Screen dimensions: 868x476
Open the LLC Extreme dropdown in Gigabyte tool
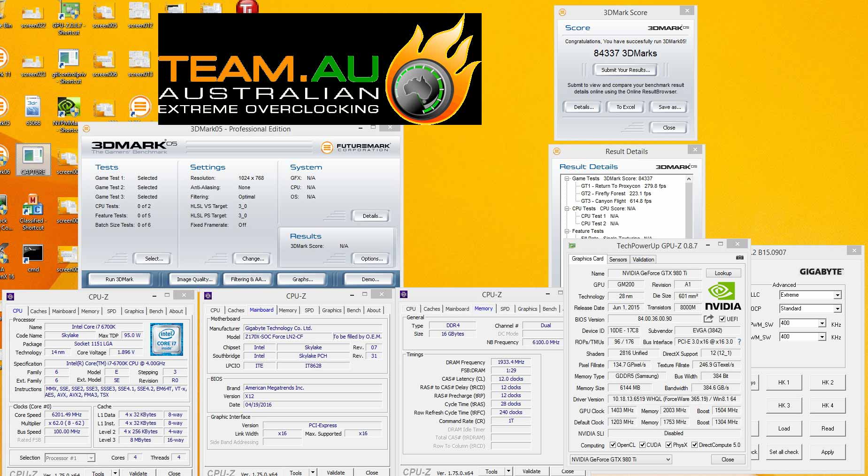837,295
